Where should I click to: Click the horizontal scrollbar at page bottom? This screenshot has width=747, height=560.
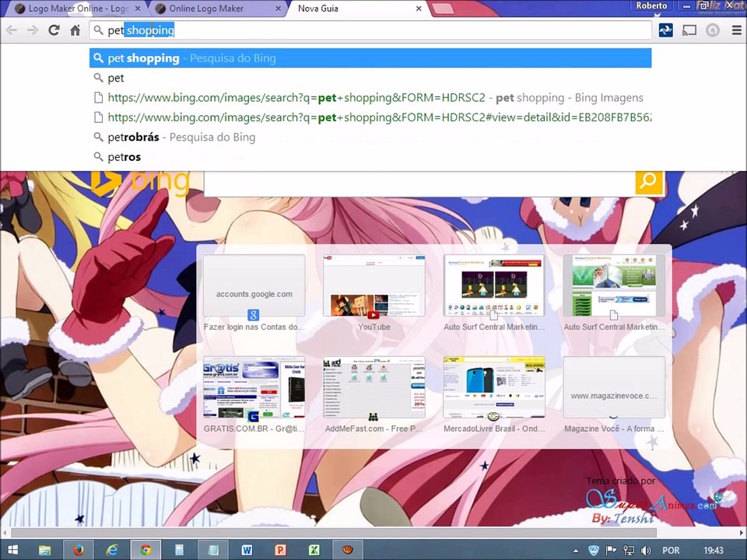point(334,532)
